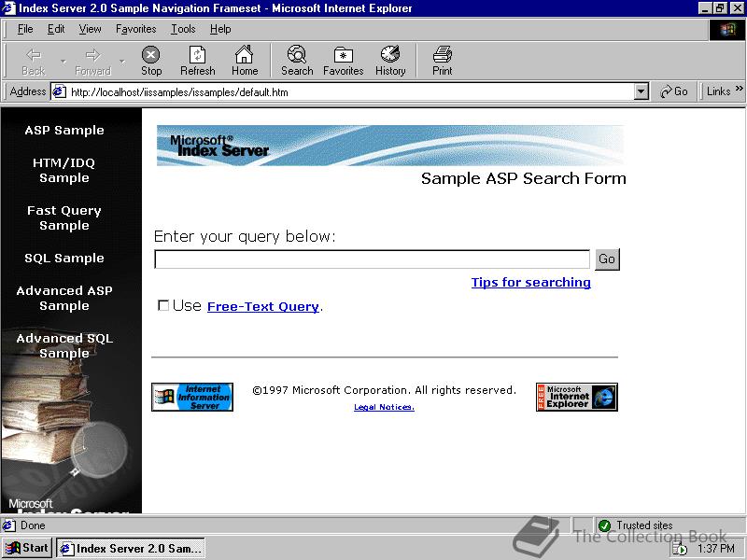Image resolution: width=747 pixels, height=560 pixels.
Task: Open the Legal Notices link
Action: [x=384, y=407]
